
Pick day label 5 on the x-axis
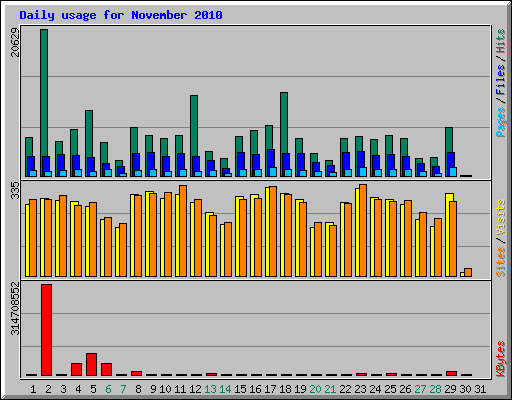point(93,389)
